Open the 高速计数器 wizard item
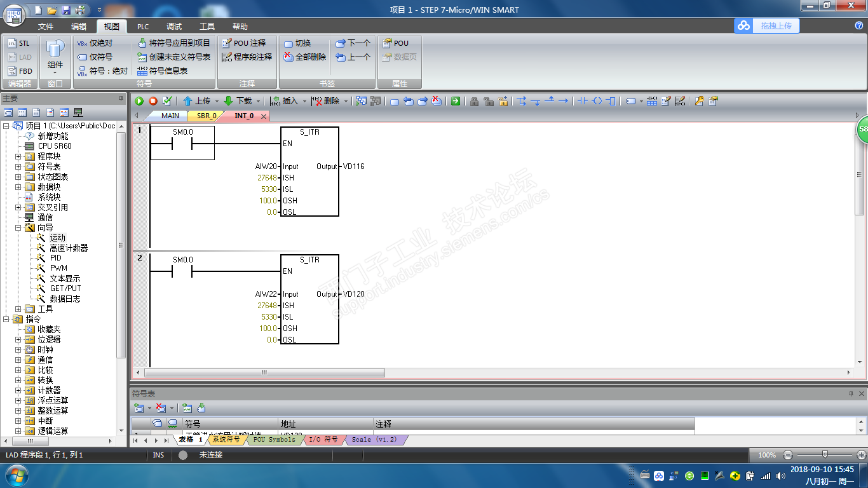Screen dimensions: 868x488 69,248
